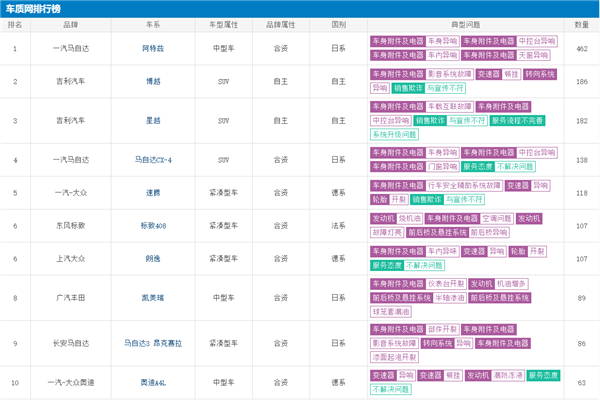Click the 国别 column header
600x400 pixels.
(339, 25)
